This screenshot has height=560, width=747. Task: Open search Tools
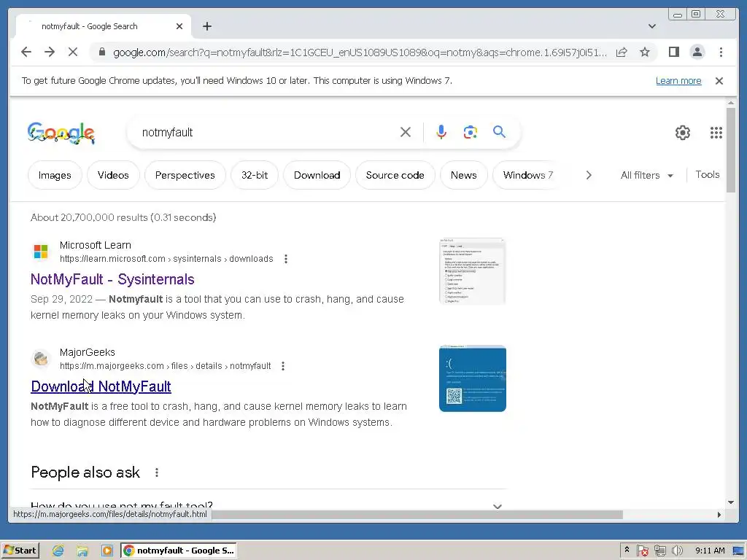[x=707, y=175]
